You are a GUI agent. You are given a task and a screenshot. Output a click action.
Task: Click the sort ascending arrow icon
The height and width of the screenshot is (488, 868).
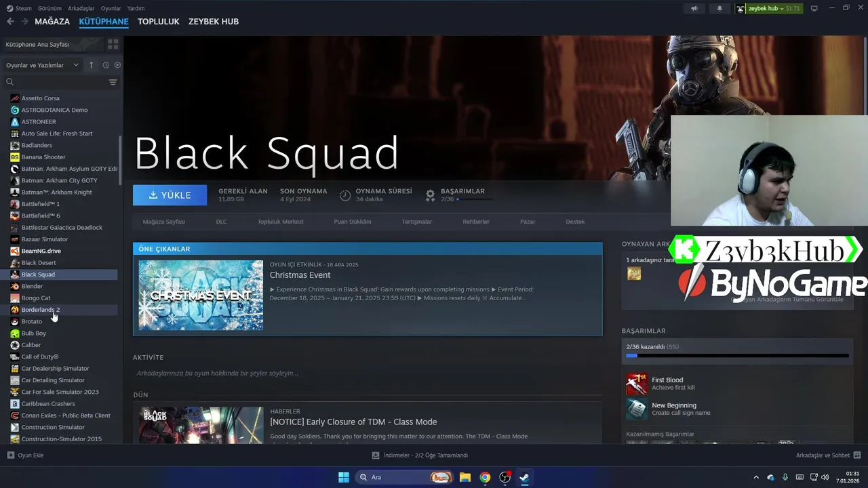(x=91, y=65)
